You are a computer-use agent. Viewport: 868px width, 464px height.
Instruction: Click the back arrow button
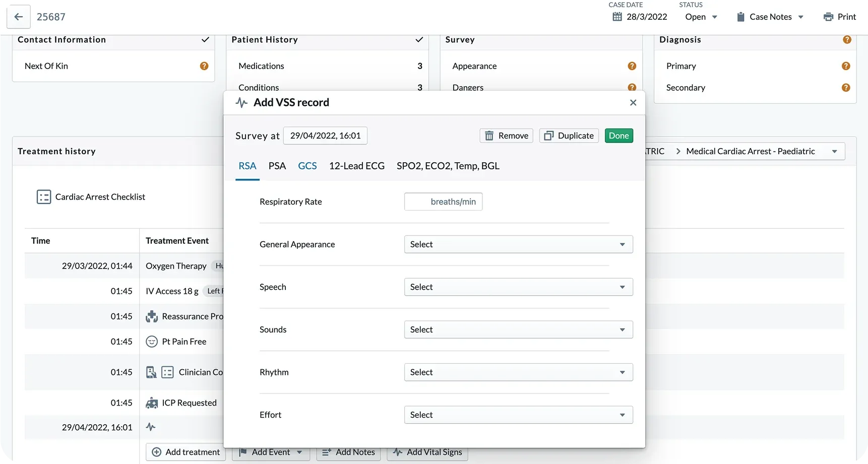pyautogui.click(x=19, y=17)
